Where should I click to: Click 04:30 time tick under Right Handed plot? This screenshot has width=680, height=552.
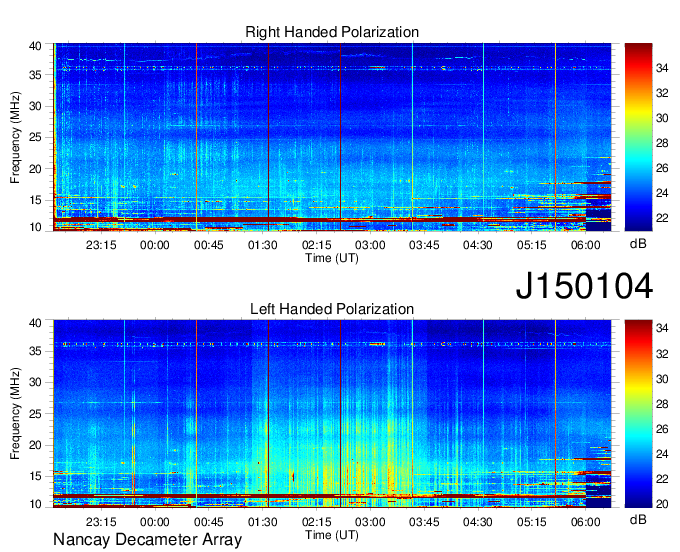tap(478, 245)
